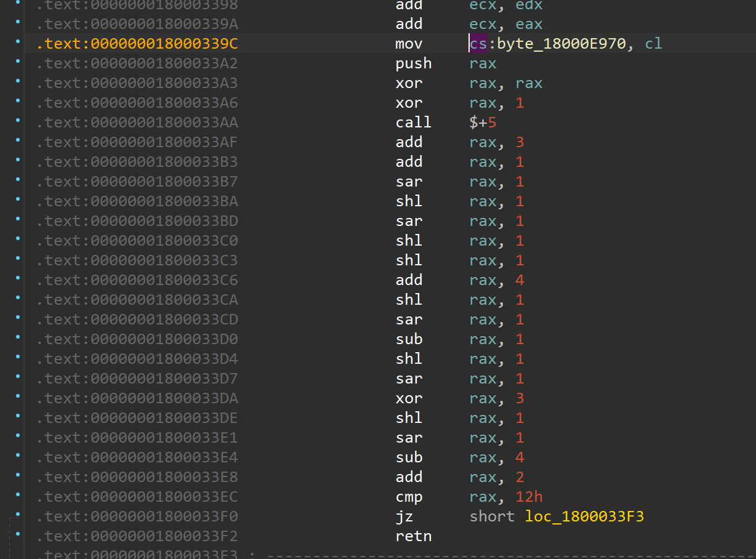Click sar mnemonic at address 1800033E1
This screenshot has width=756, height=559.
[x=409, y=438]
